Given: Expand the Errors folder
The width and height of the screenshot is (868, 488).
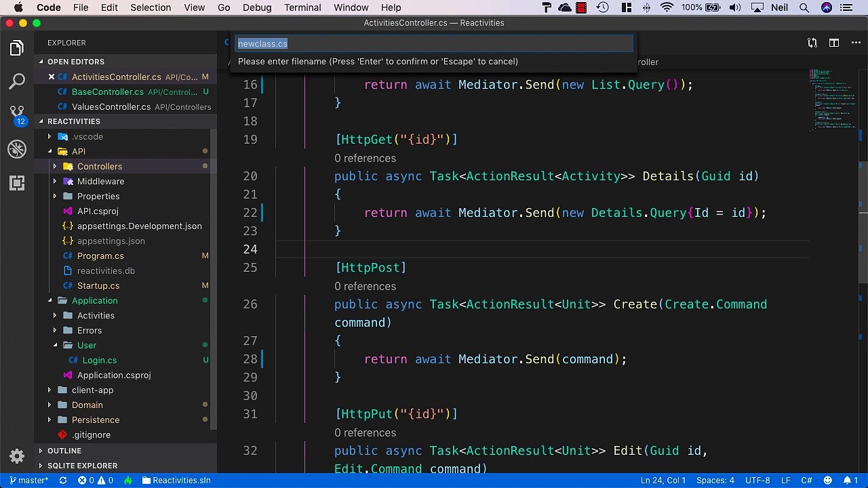Looking at the screenshot, I should 54,330.
